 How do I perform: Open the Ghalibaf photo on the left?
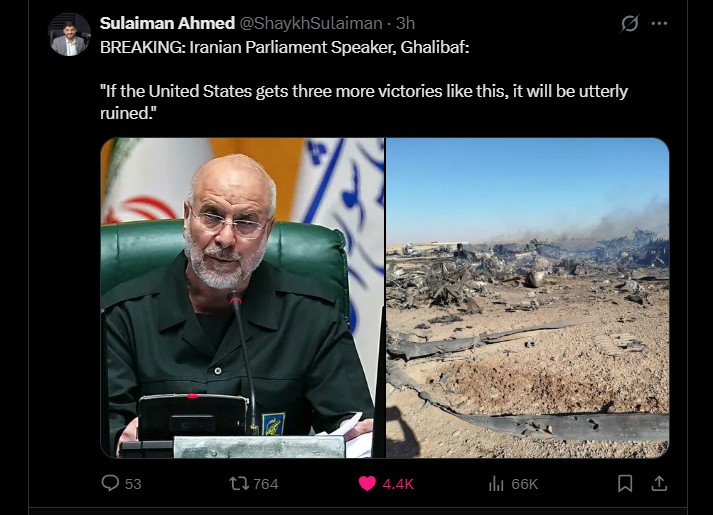[x=242, y=298]
